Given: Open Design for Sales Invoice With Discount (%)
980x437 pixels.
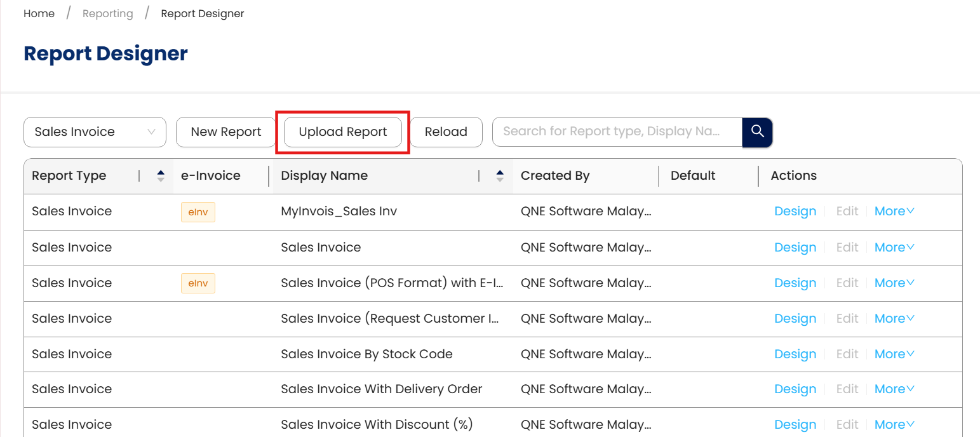Looking at the screenshot, I should coord(795,425).
